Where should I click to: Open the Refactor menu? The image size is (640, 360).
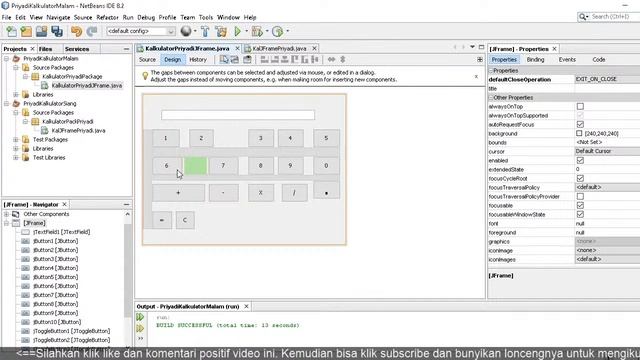[x=107, y=18]
